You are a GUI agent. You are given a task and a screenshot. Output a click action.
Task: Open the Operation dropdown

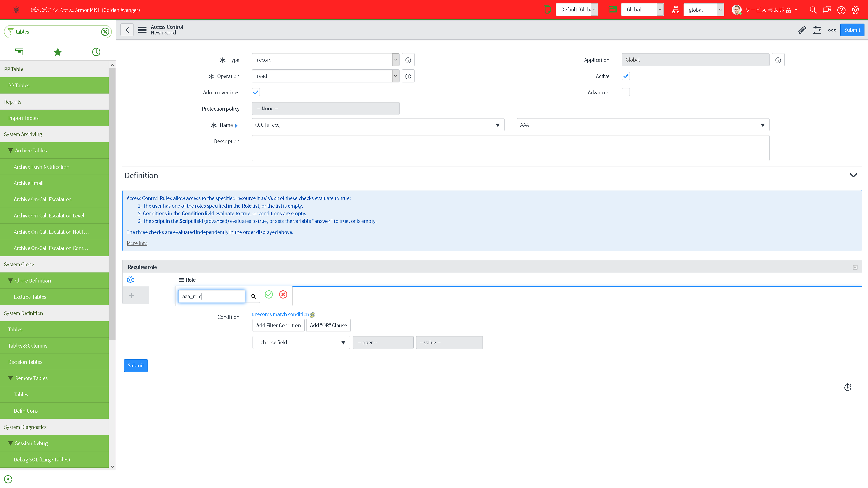325,76
